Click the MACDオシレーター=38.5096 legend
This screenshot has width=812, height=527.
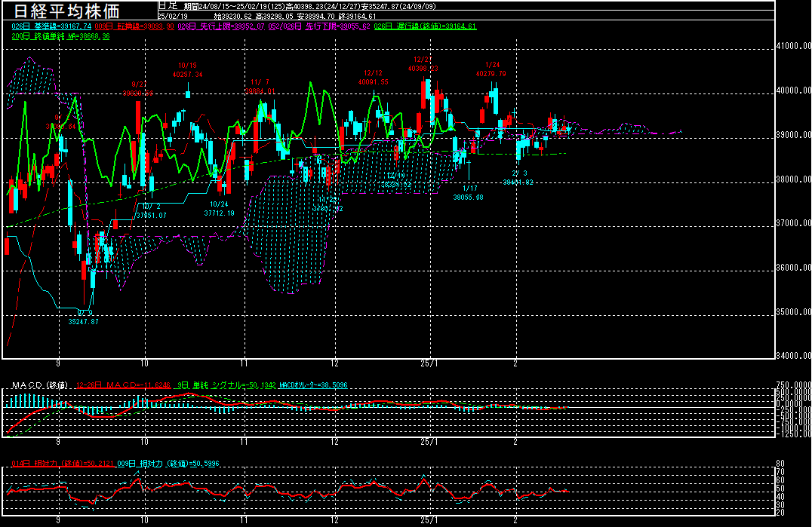tap(313, 385)
